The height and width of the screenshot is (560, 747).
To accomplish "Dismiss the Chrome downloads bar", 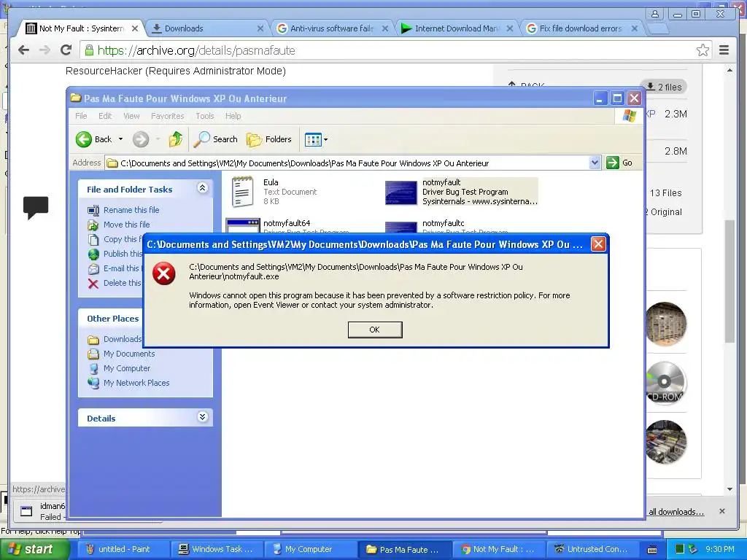I will click(722, 511).
